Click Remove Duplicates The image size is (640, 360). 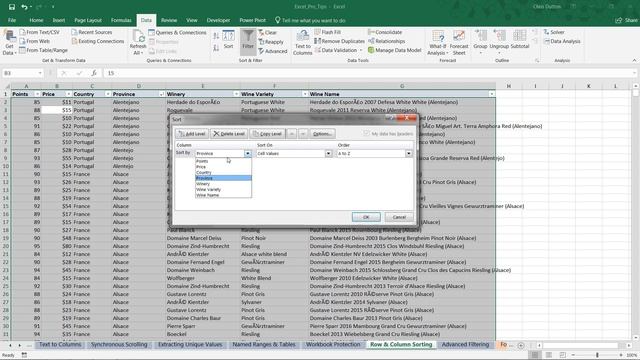coord(339,41)
